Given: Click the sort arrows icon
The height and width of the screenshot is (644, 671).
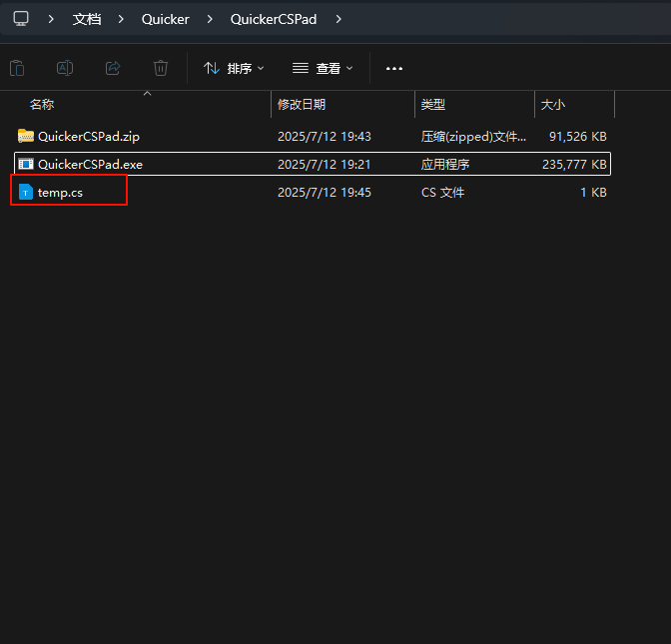Looking at the screenshot, I should tap(212, 68).
